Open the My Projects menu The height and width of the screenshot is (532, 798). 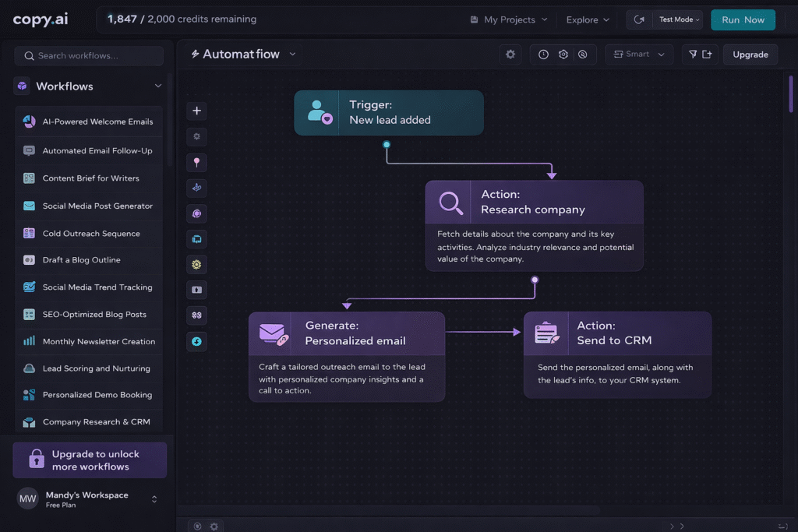pos(507,19)
